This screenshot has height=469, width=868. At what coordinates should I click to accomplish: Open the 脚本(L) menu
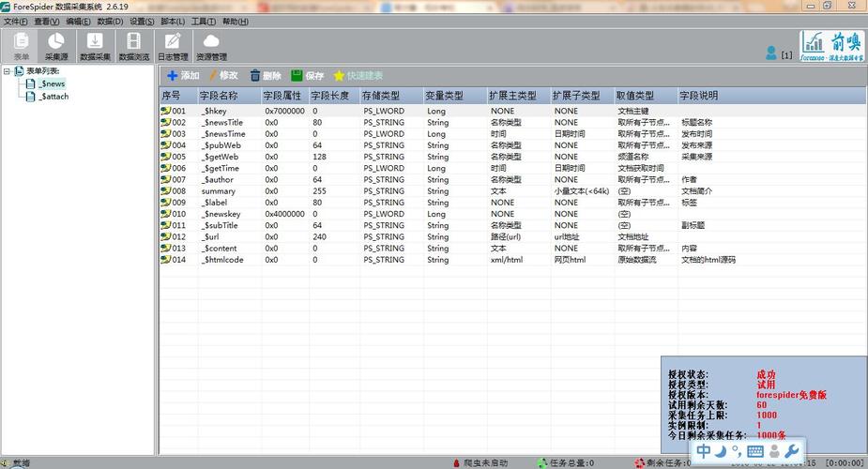pyautogui.click(x=173, y=22)
